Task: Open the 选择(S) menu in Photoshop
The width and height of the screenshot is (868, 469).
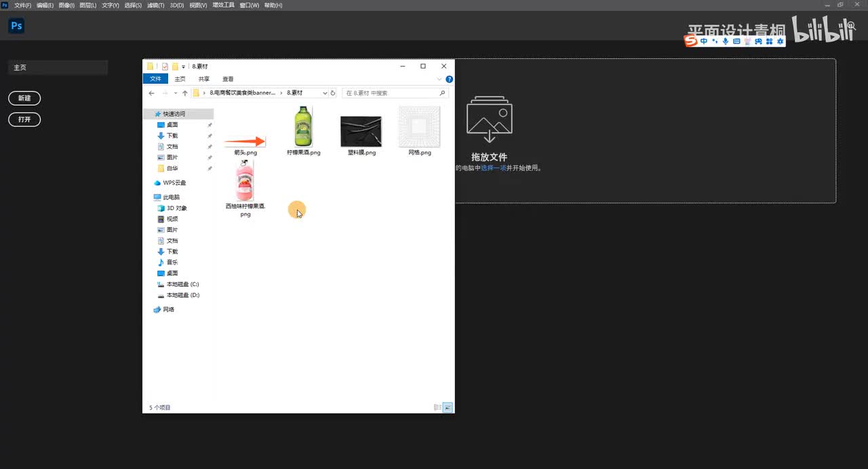Action: (x=133, y=5)
